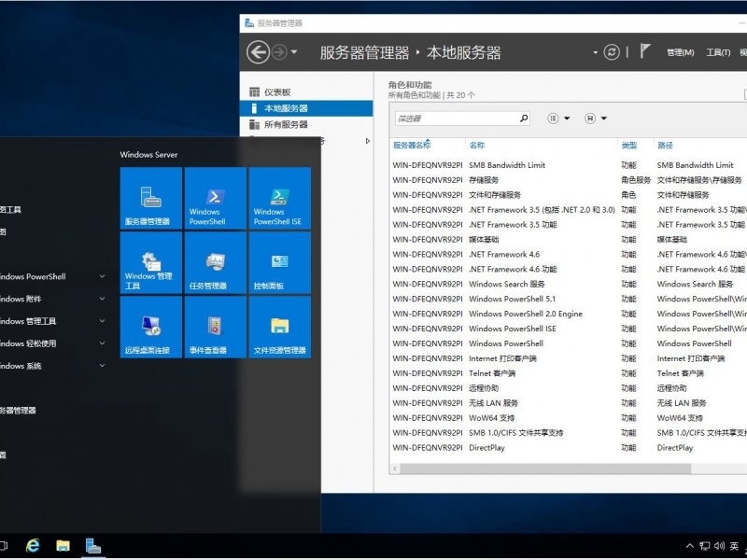This screenshot has width=747, height=560.
Task: Sort by the 路径 column header
Action: [x=665, y=146]
